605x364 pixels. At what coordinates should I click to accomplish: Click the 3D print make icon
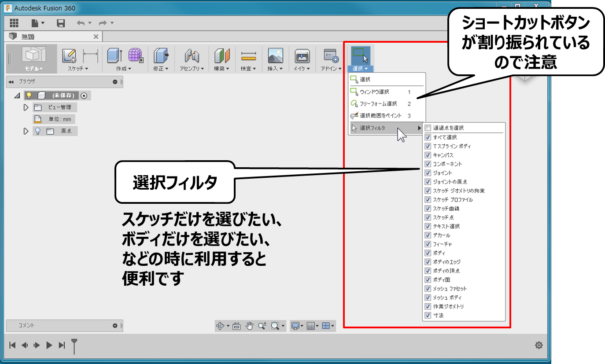pyautogui.click(x=302, y=55)
